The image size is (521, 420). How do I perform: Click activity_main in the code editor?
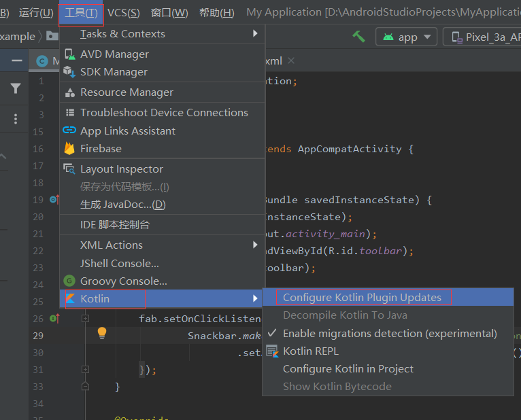coord(325,234)
